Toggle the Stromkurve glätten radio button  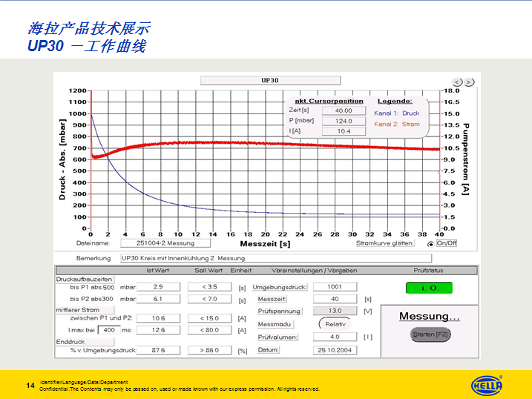coord(430,244)
